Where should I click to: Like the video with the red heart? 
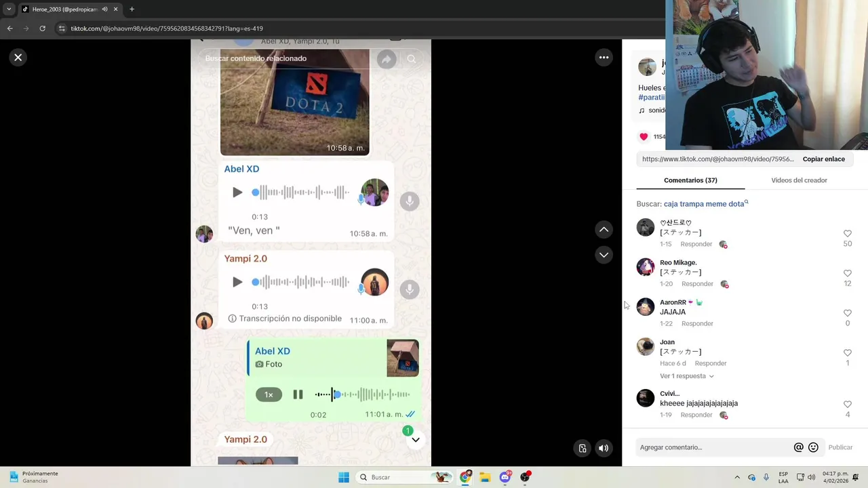tap(644, 136)
